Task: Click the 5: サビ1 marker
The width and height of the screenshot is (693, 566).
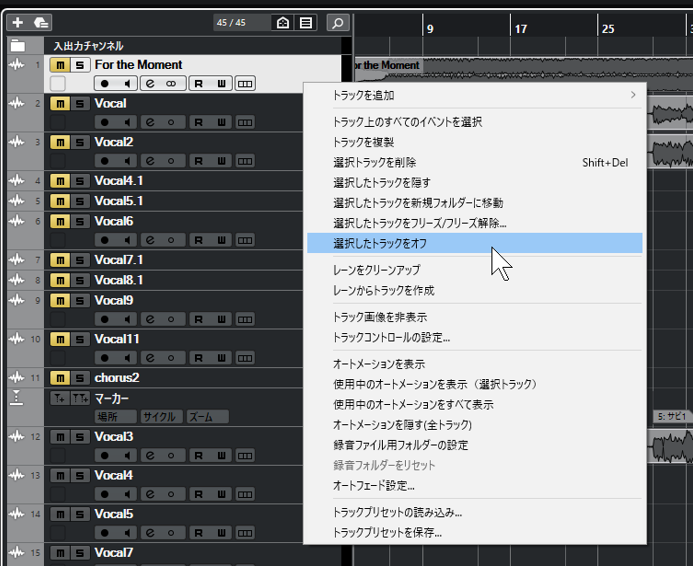Action: coord(673,416)
